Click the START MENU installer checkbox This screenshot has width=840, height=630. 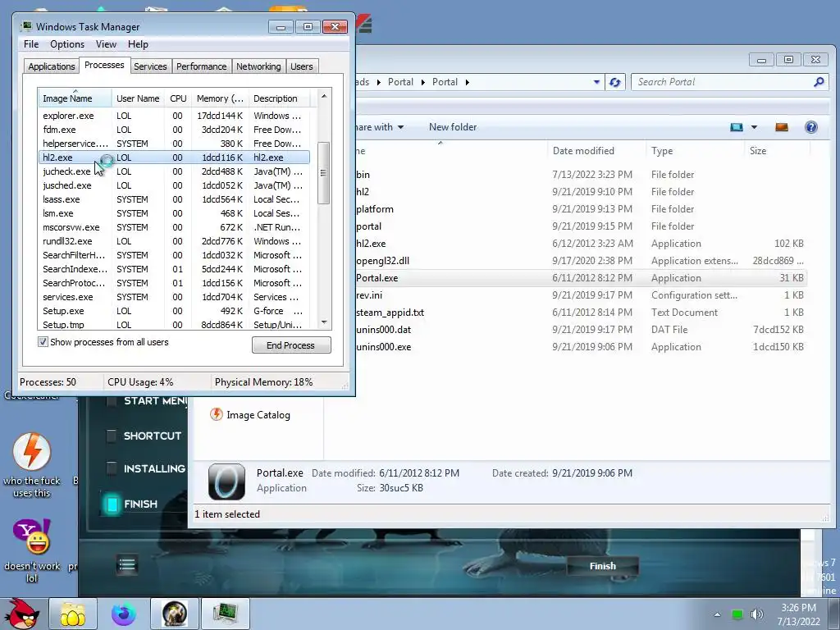tap(111, 400)
